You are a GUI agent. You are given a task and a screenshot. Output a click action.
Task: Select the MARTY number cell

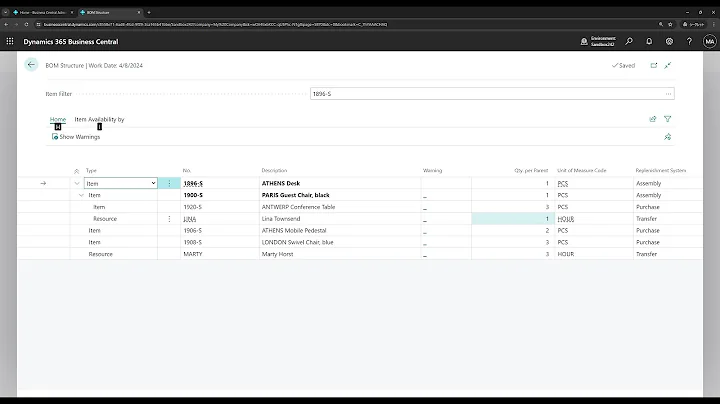pyautogui.click(x=219, y=254)
